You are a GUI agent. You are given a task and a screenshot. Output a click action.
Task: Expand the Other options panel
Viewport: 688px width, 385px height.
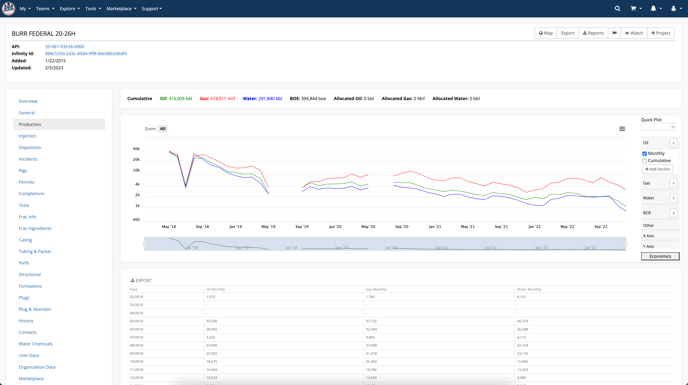(x=659, y=225)
